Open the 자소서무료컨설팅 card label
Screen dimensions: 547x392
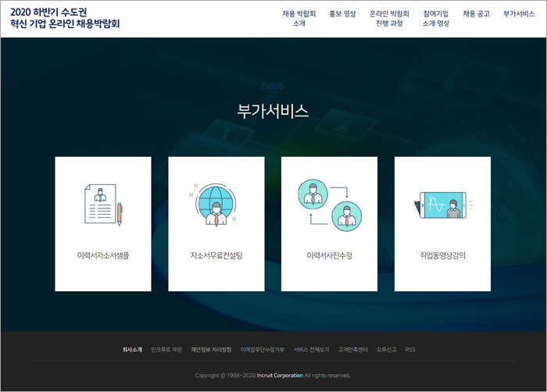tap(216, 255)
